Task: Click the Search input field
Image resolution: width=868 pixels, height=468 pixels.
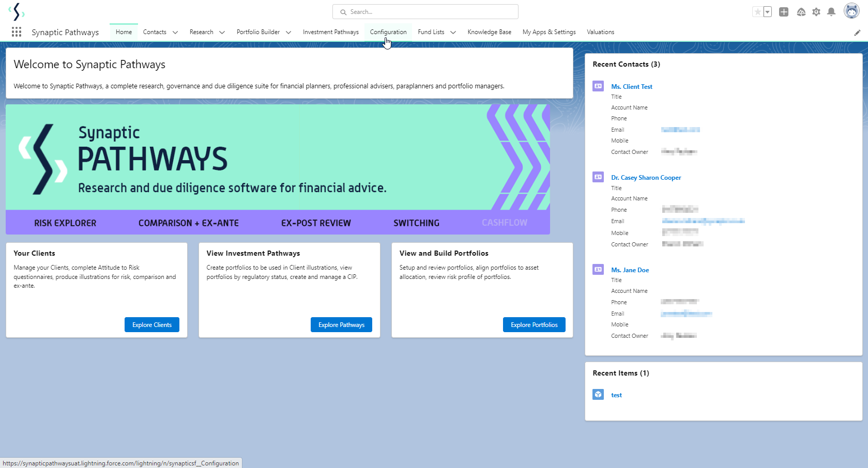Action: [x=425, y=12]
